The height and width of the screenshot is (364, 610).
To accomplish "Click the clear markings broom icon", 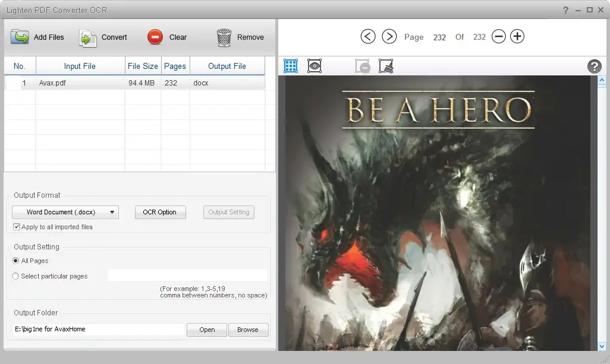I will [x=386, y=66].
